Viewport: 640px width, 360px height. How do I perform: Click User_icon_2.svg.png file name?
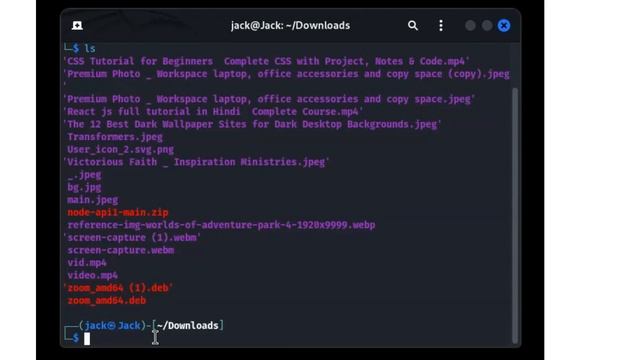pos(120,150)
